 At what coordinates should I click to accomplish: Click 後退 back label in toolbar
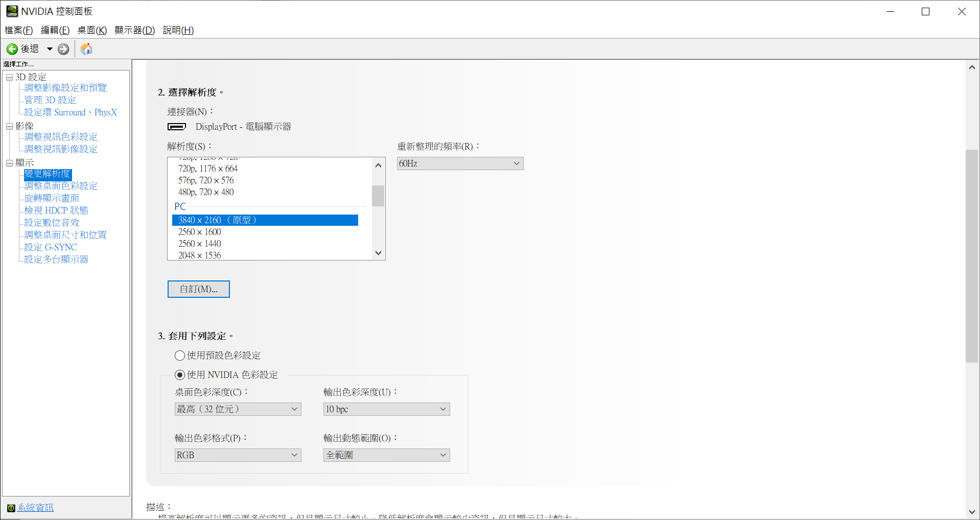[x=30, y=49]
